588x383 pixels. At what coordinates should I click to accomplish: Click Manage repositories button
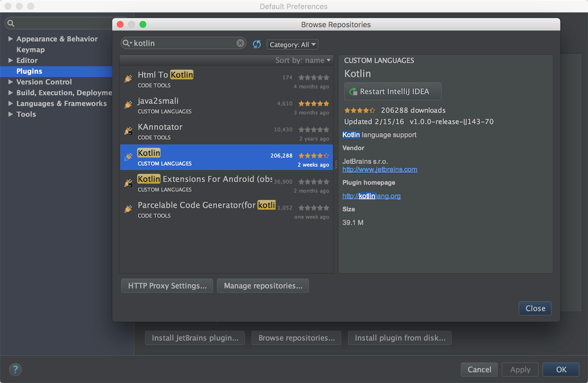pos(263,286)
